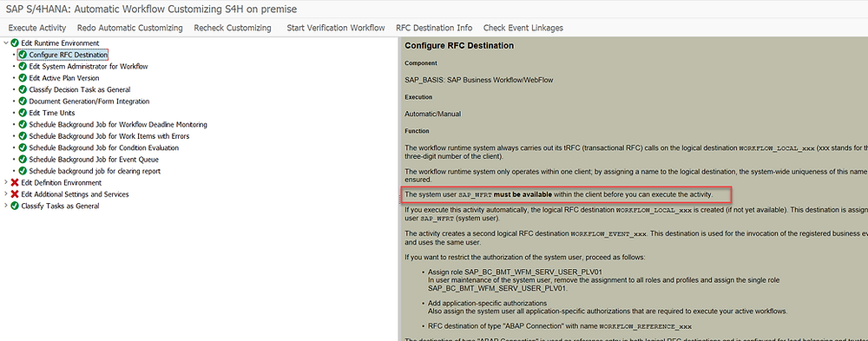Click status icon for Work Items with Errors job
The height and width of the screenshot is (341, 868).
pyautogui.click(x=23, y=135)
